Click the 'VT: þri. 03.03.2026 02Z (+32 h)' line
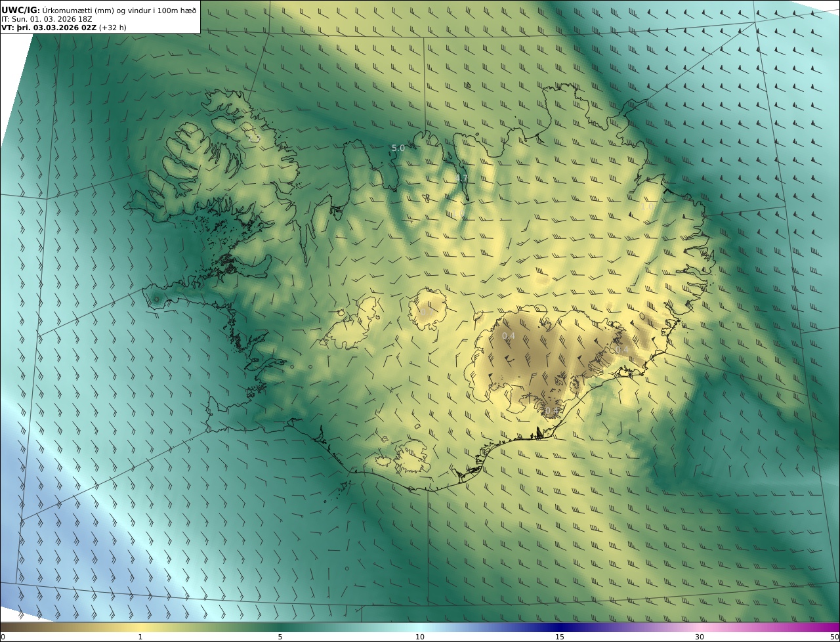The image size is (840, 642). (x=64, y=28)
